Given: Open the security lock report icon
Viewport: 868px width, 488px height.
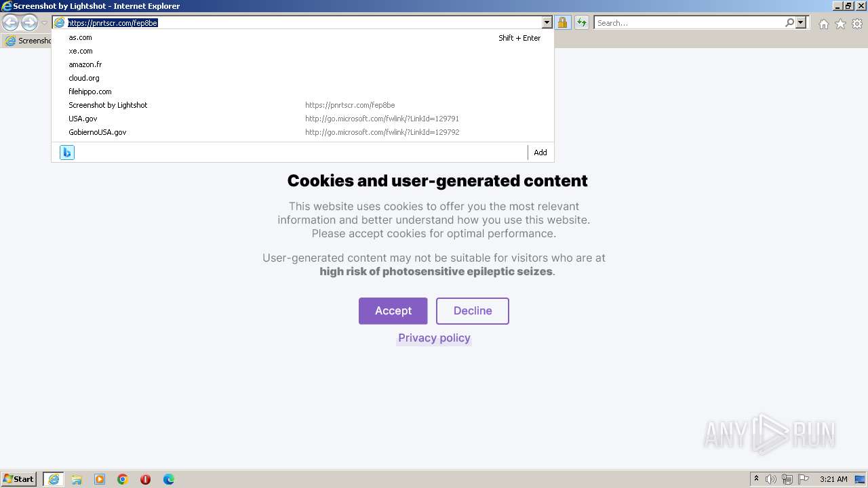Looking at the screenshot, I should click(x=562, y=23).
